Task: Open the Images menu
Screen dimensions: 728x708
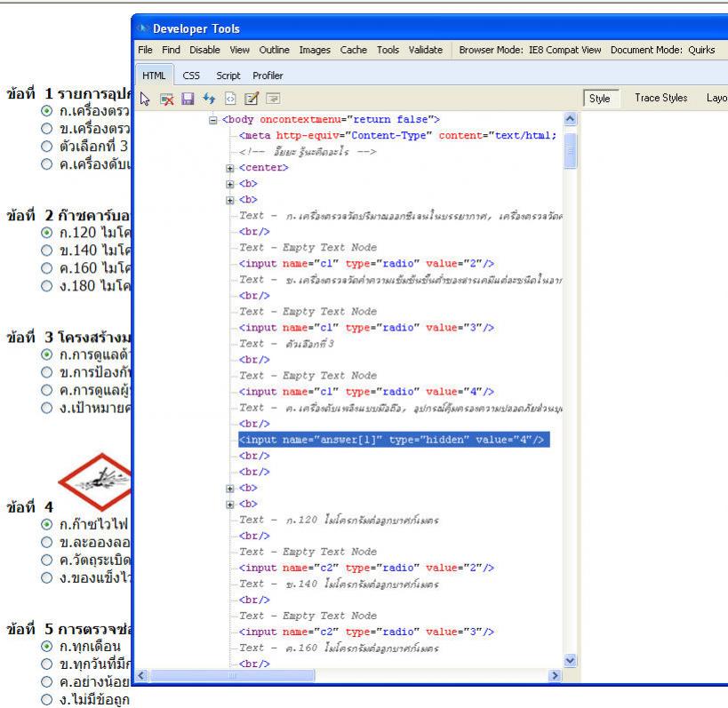Action: pos(315,50)
